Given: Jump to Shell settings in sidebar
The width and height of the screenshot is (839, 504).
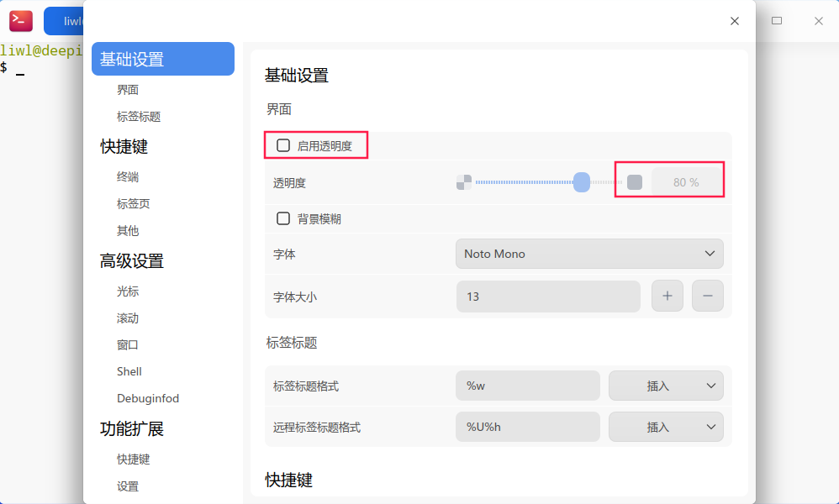Looking at the screenshot, I should pyautogui.click(x=129, y=371).
